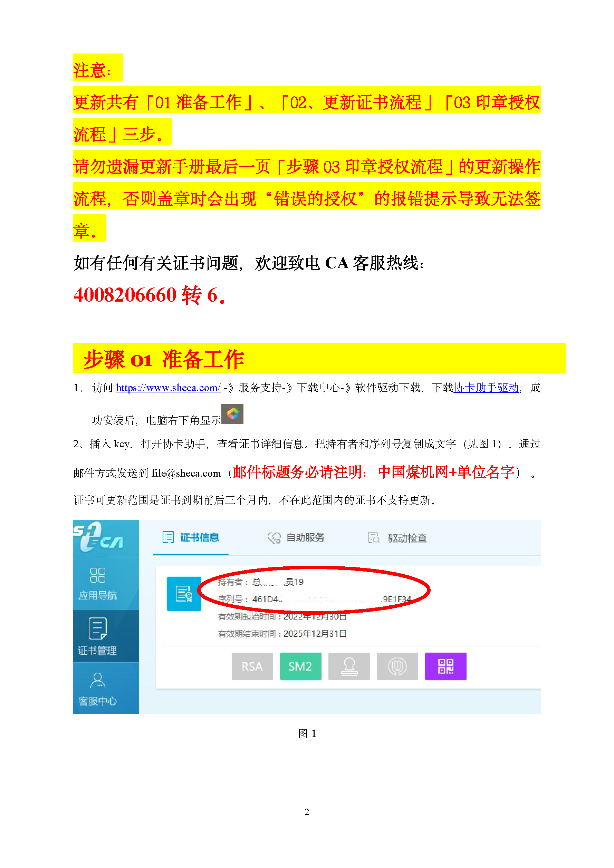Open 客服中心 in sidebar
614x868 pixels.
[x=98, y=688]
